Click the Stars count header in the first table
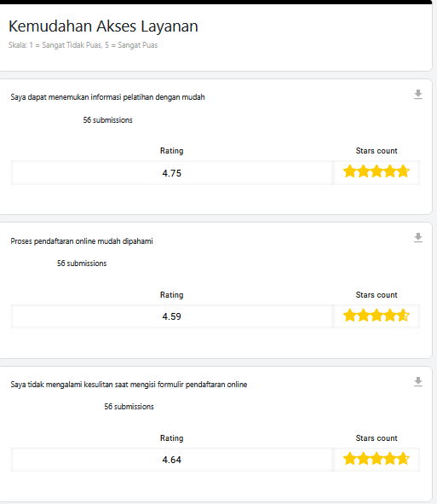 tap(377, 151)
